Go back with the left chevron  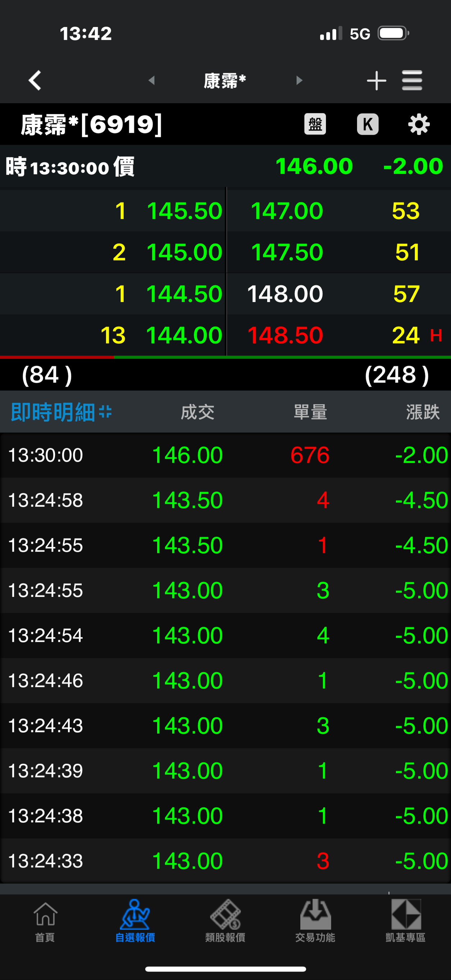[35, 80]
